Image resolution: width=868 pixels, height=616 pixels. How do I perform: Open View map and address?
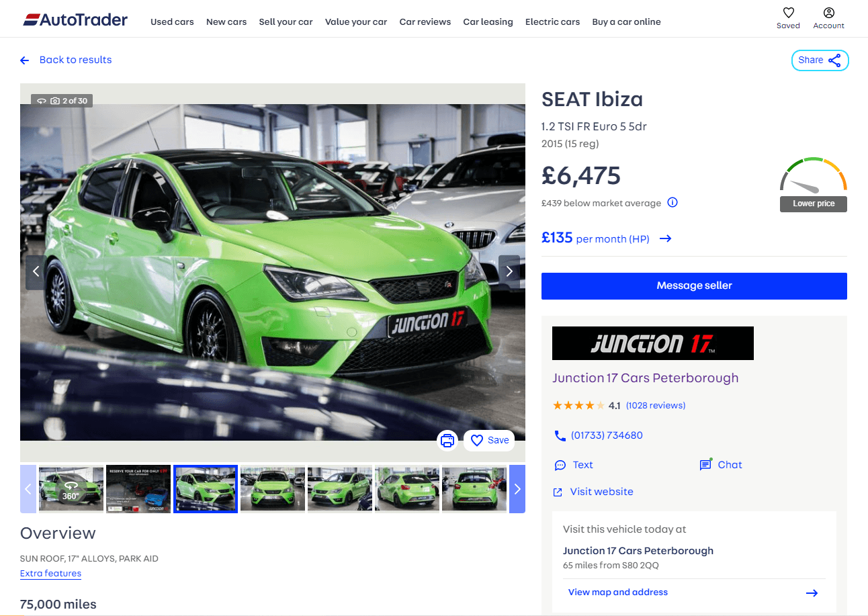(617, 592)
